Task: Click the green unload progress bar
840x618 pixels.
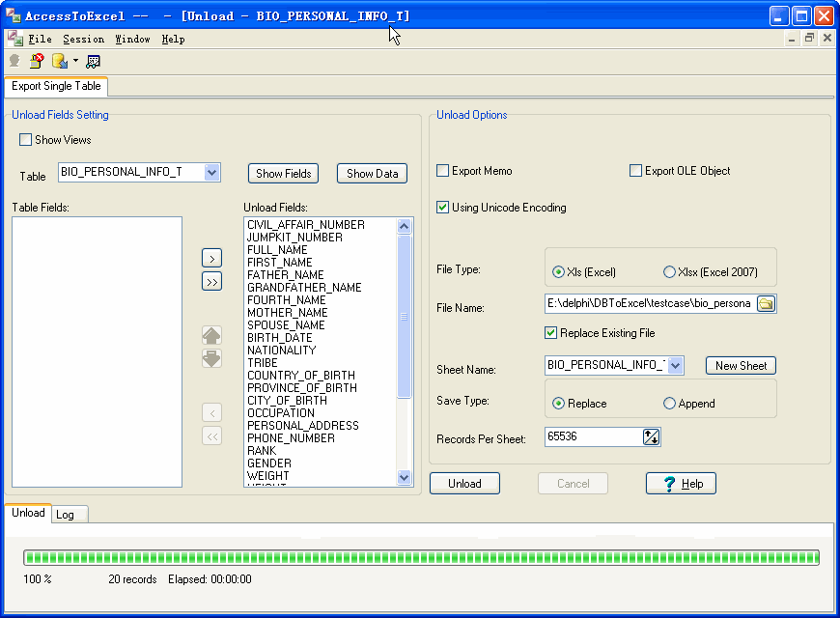Action: [x=421, y=557]
